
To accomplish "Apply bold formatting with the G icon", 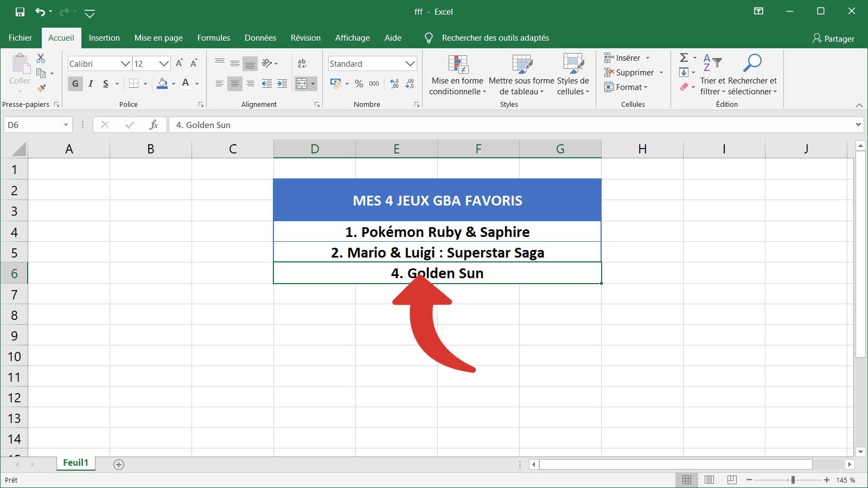I will [x=74, y=84].
